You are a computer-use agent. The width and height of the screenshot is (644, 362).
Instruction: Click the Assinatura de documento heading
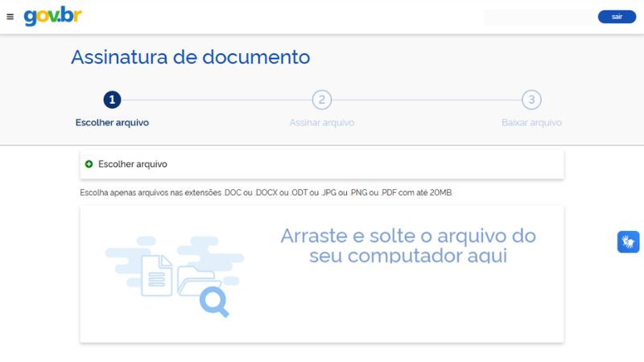191,57
